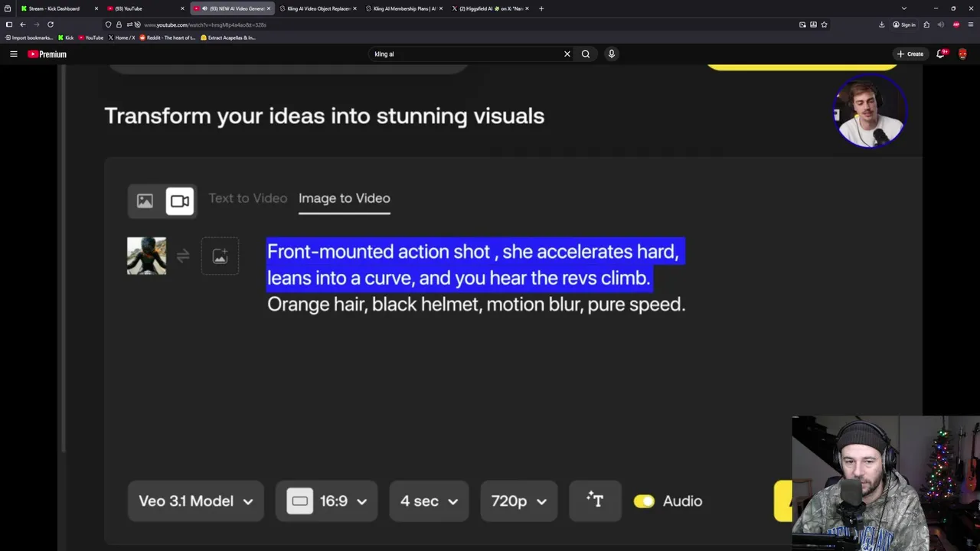Click the prompt enhance text icon
The width and height of the screenshot is (980, 551).
595,500
